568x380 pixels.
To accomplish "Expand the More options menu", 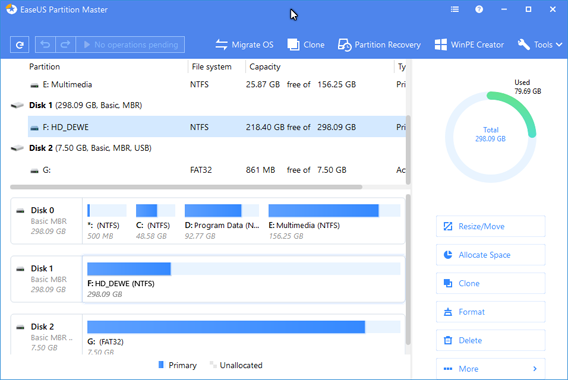I will tap(490, 369).
